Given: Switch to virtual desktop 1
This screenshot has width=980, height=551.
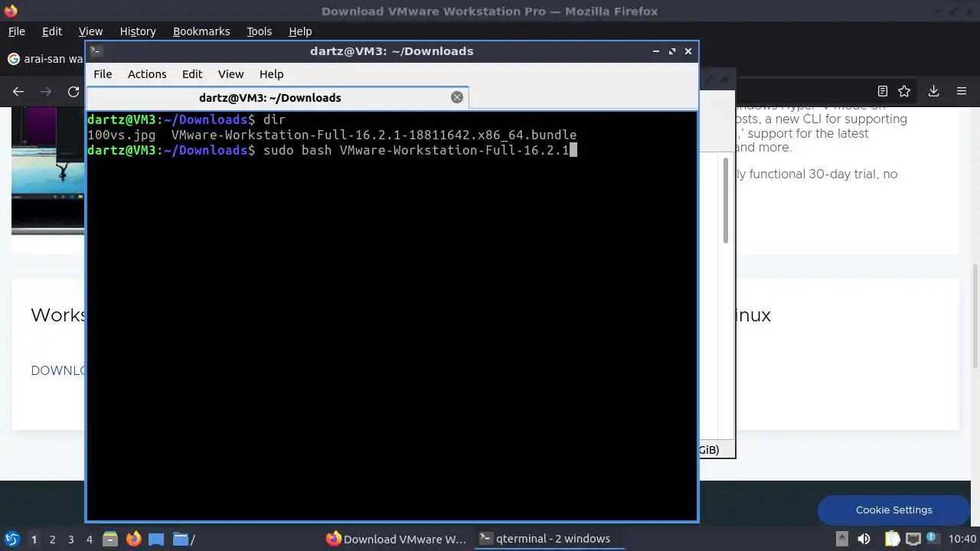Looking at the screenshot, I should tap(34, 540).
